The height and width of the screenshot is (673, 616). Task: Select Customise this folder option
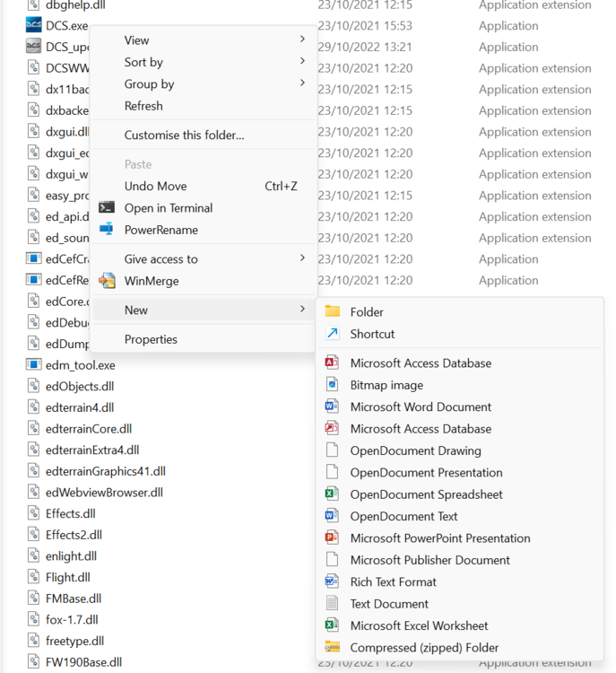click(184, 135)
